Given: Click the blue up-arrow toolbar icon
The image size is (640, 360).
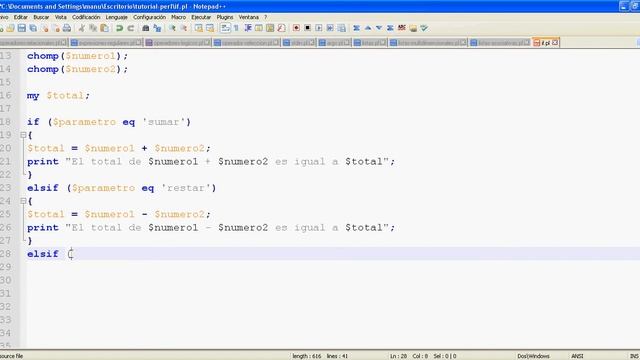Looking at the screenshot, I should coord(368,28).
